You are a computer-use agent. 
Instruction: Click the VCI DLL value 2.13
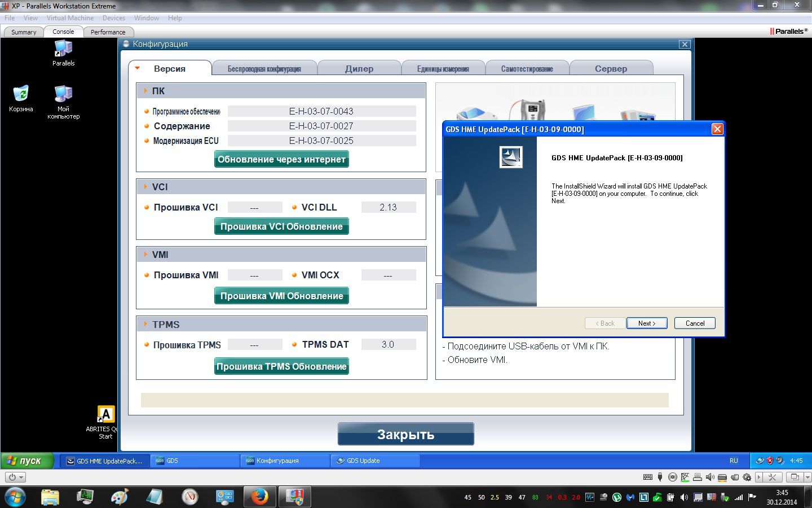click(389, 207)
